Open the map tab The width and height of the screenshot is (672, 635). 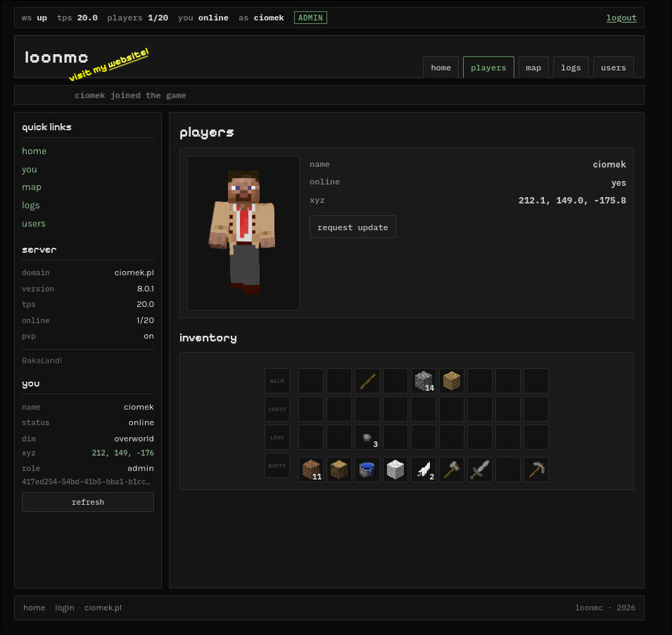click(533, 68)
